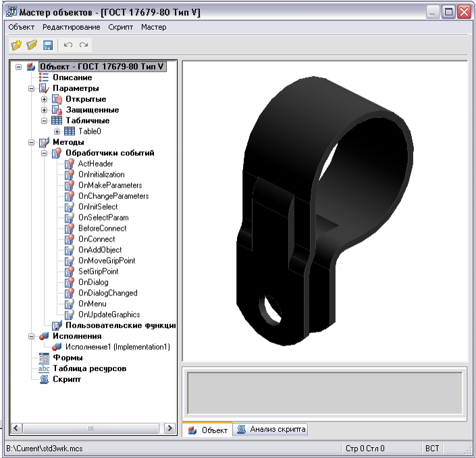Viewport: 476px width, 458px height.
Task: Open the Объект menu
Action: 21,27
